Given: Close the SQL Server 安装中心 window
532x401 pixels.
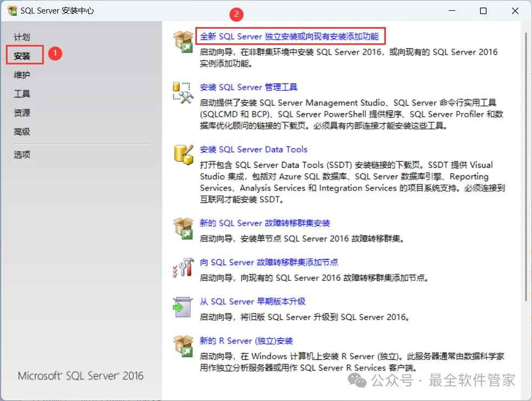Looking at the screenshot, I should (x=515, y=11).
